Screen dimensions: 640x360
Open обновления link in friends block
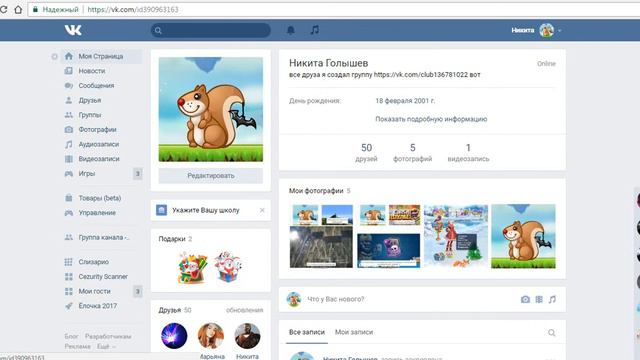(x=244, y=310)
